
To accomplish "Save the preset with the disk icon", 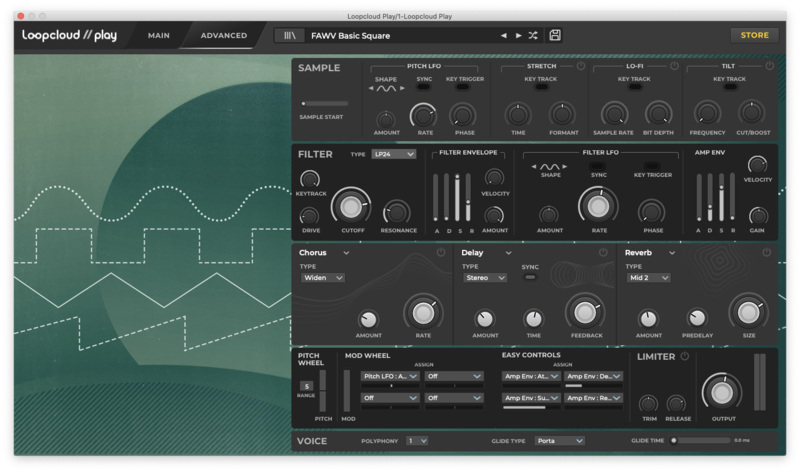I will [555, 36].
